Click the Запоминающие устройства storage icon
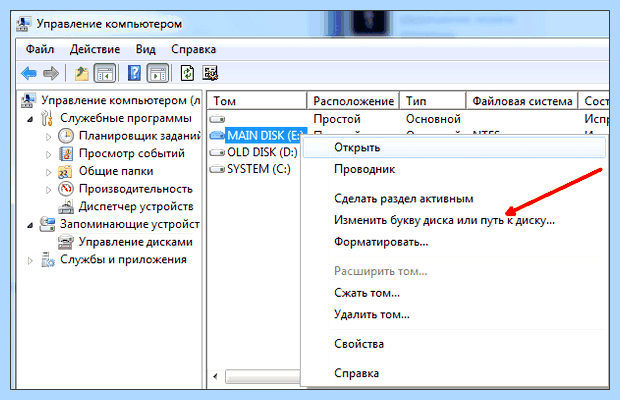Screen dimensions: 620x400 pos(47,224)
